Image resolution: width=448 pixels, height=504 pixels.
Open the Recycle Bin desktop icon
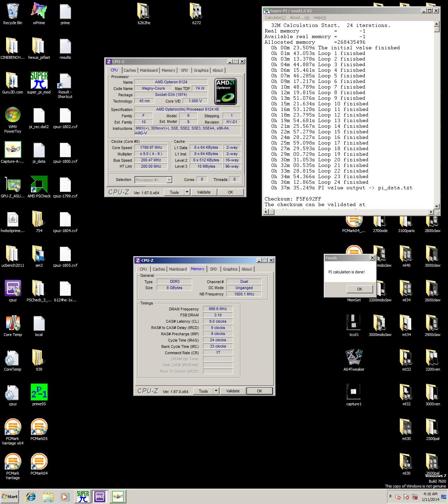point(13,14)
